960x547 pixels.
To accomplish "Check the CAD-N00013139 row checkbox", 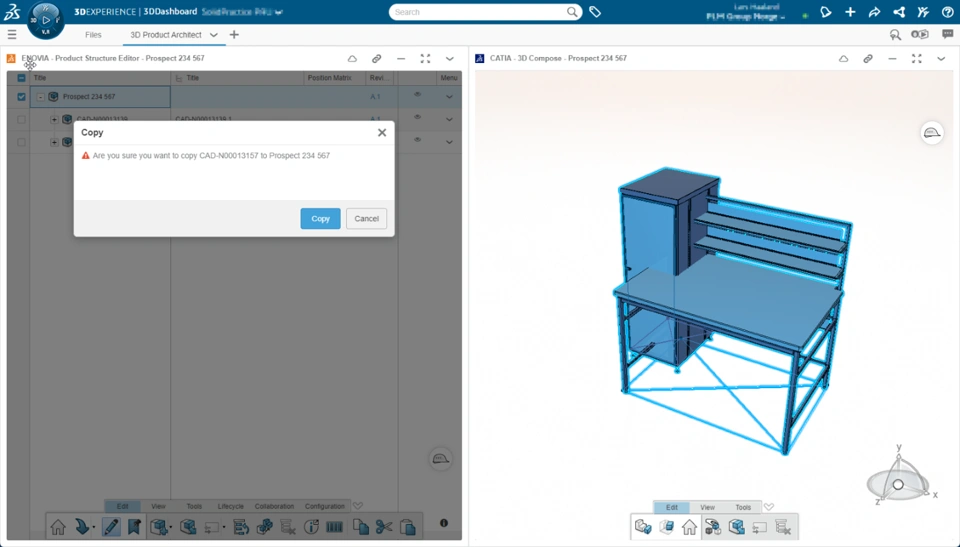I will (21, 119).
